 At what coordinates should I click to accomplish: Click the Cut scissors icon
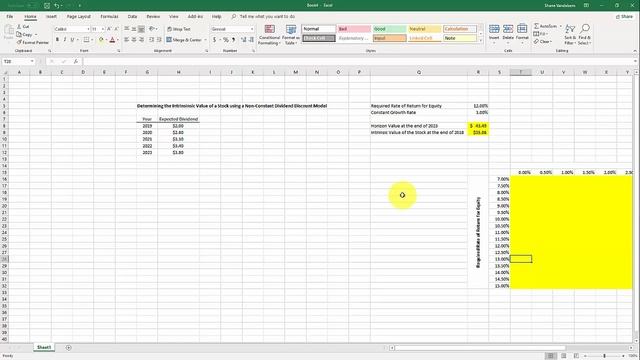19,27
